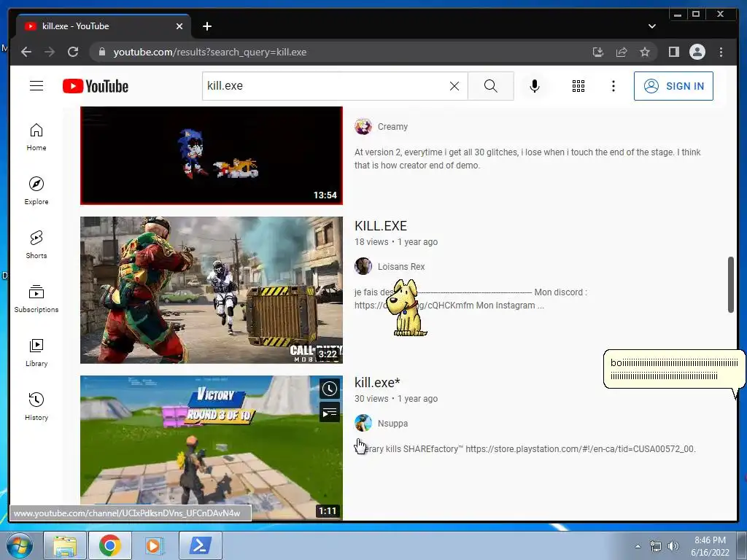Open Chrome tab search chevron
The image size is (747, 560).
pyautogui.click(x=651, y=26)
